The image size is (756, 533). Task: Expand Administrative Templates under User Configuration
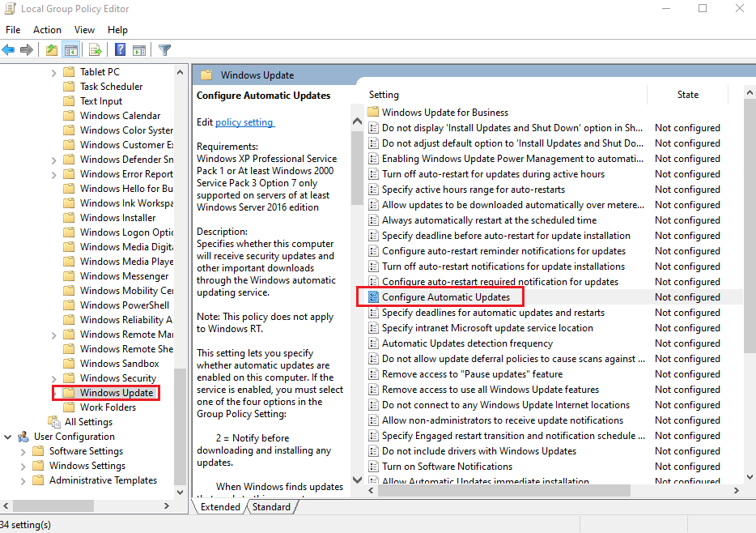[x=23, y=480]
